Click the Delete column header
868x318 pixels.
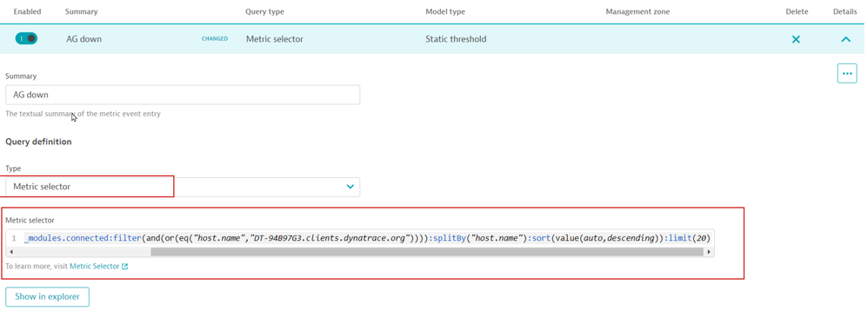click(798, 11)
